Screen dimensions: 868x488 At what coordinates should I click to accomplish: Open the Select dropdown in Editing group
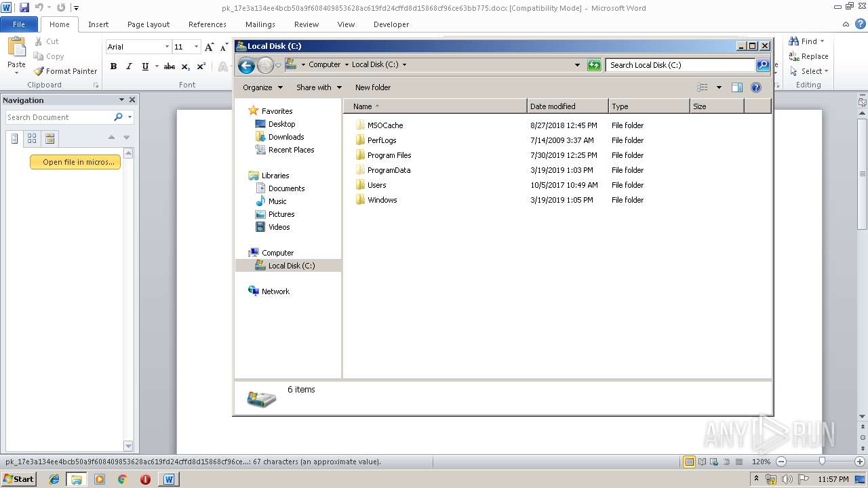809,71
